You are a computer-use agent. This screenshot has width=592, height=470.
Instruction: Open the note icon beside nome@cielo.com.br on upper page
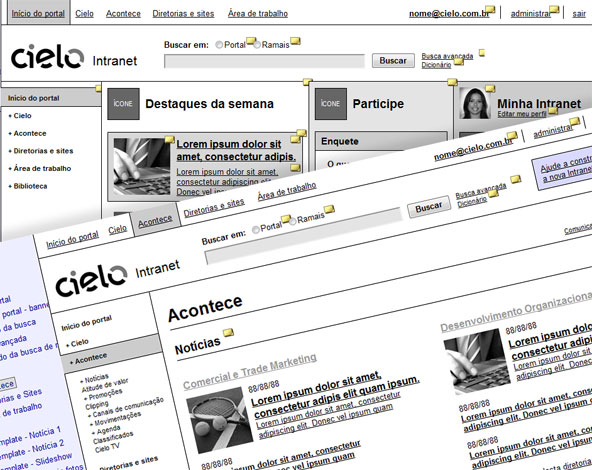[490, 9]
